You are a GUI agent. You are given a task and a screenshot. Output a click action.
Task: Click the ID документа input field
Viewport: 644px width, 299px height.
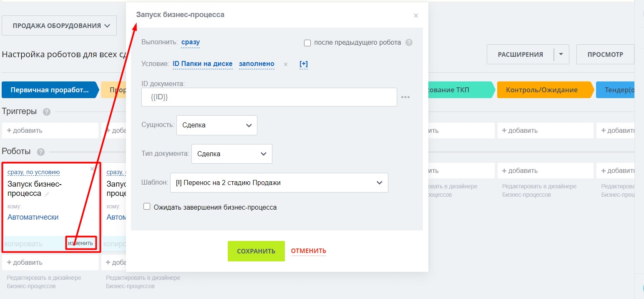tap(269, 97)
